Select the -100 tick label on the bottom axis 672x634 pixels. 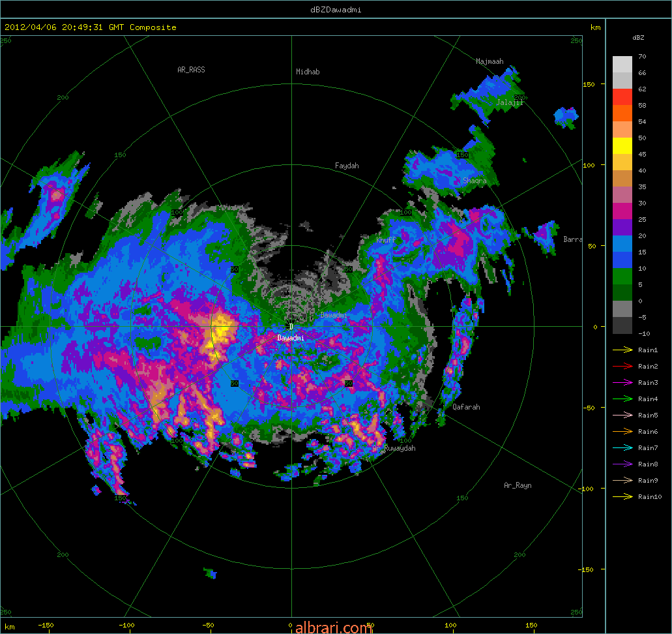(x=126, y=626)
